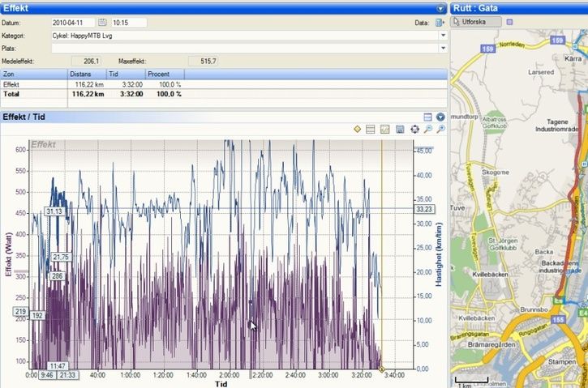
Task: Click Albatross Golfklubb on the map
Action: pyautogui.click(x=494, y=122)
